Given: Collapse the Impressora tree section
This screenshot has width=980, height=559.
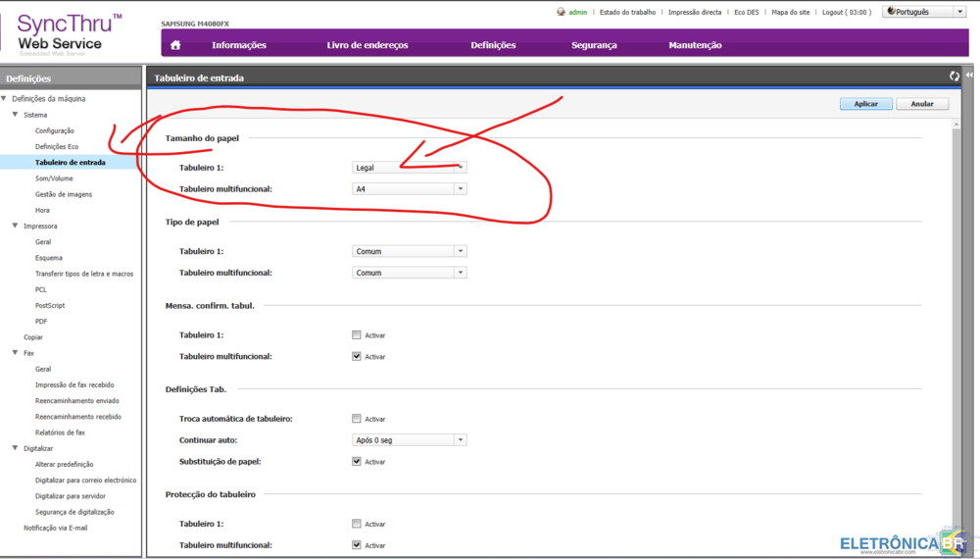Looking at the screenshot, I should click(x=15, y=226).
